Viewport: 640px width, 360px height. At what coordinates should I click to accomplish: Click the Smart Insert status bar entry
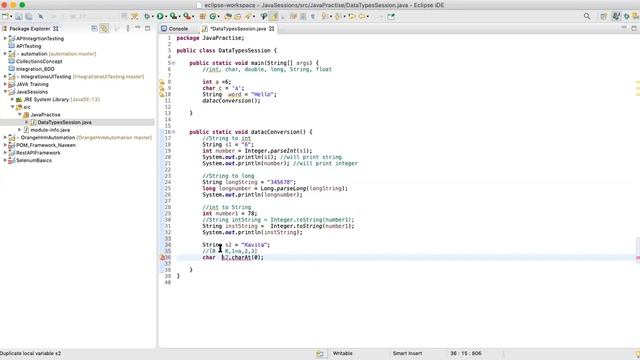pos(407,353)
